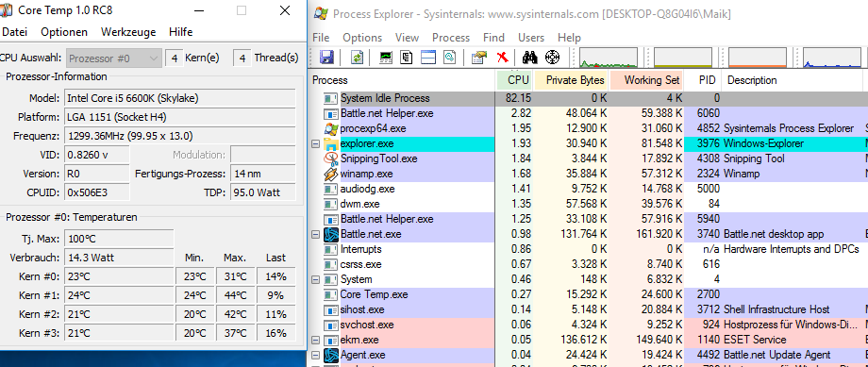Screen dimensions: 868x367
Task: Collapse the ekrn.exe tree node
Action: (x=316, y=340)
